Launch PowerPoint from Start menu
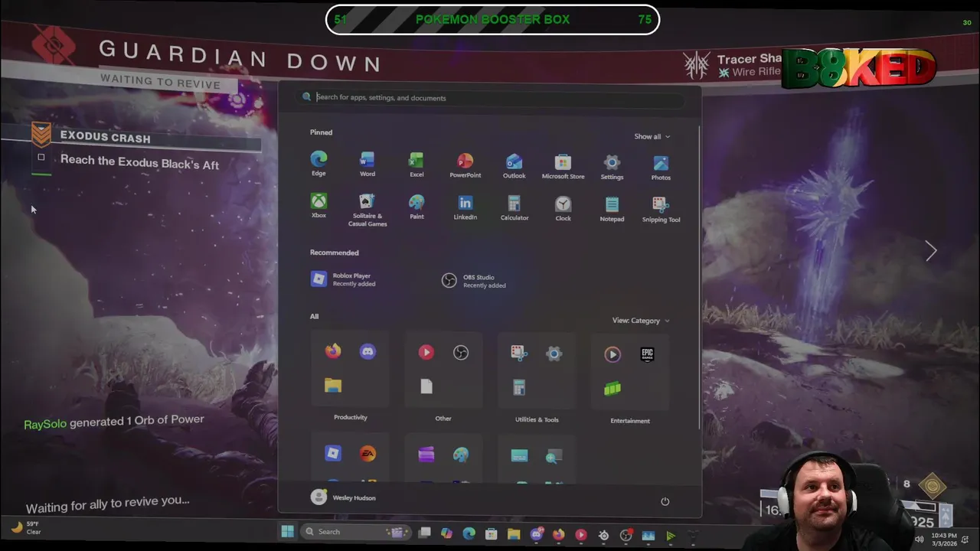The height and width of the screenshot is (551, 980). 465,165
